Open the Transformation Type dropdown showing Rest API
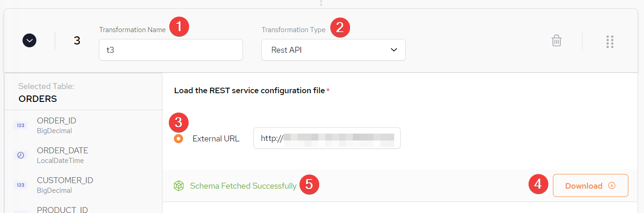 pyautogui.click(x=333, y=50)
